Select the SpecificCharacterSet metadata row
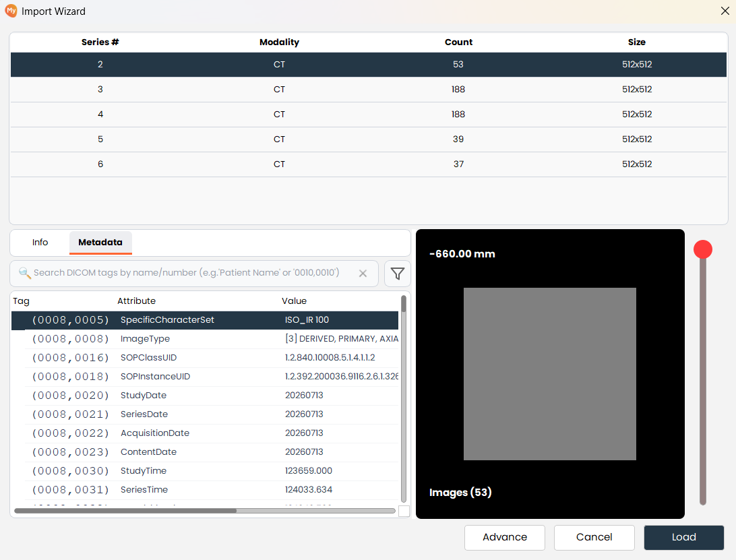This screenshot has width=736, height=560. (205, 320)
